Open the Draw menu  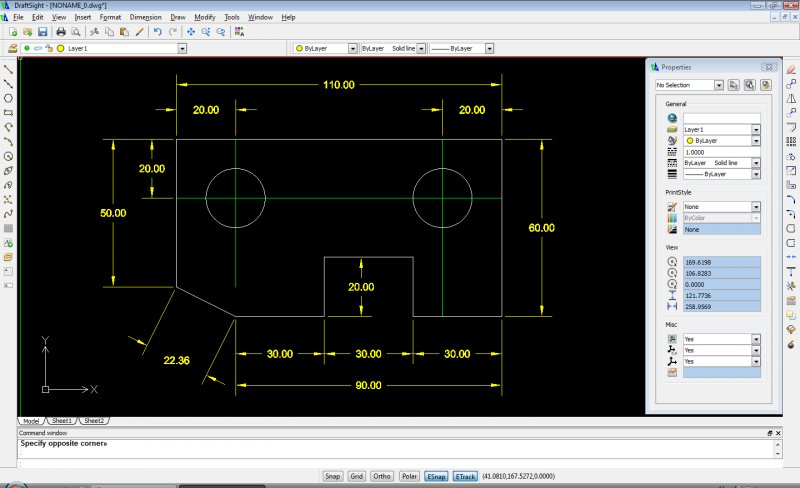pyautogui.click(x=178, y=17)
